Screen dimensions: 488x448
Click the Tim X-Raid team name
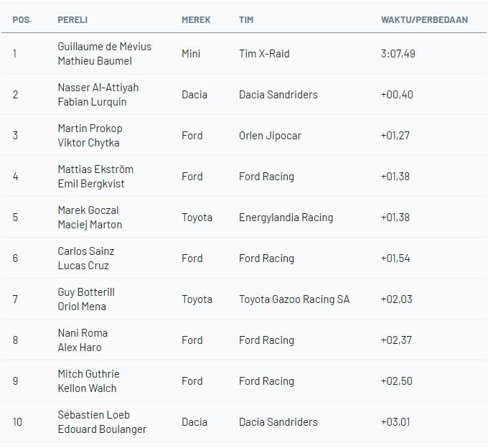pyautogui.click(x=264, y=54)
